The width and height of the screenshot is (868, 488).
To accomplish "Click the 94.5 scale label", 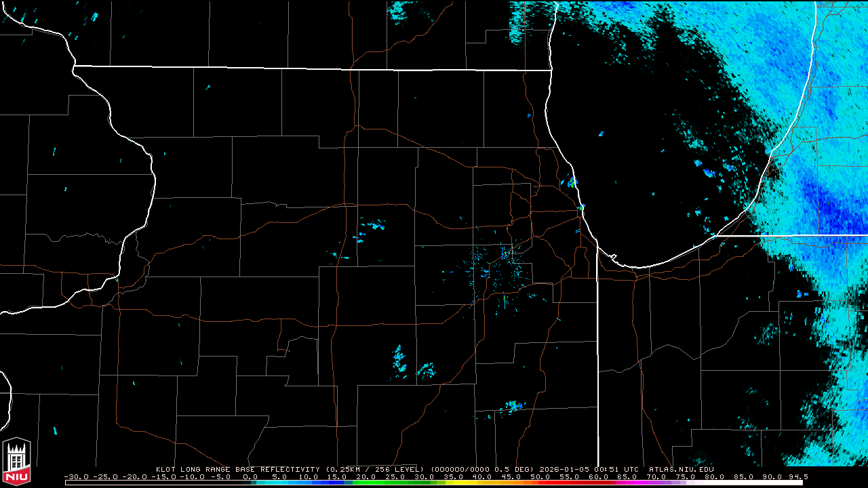I will 796,476.
